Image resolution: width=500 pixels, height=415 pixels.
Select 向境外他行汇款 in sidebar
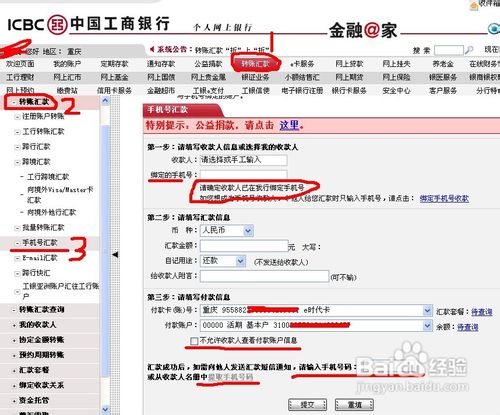coord(51,212)
